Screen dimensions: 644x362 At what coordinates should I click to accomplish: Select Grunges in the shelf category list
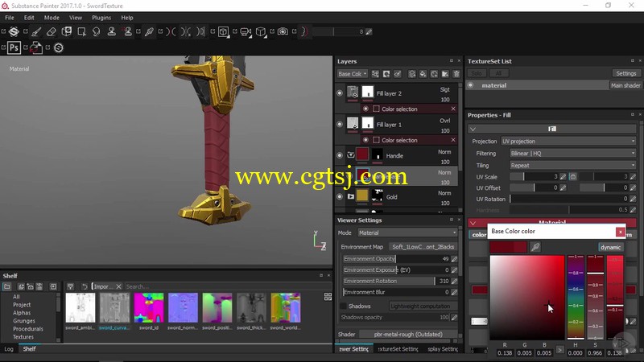click(24, 321)
